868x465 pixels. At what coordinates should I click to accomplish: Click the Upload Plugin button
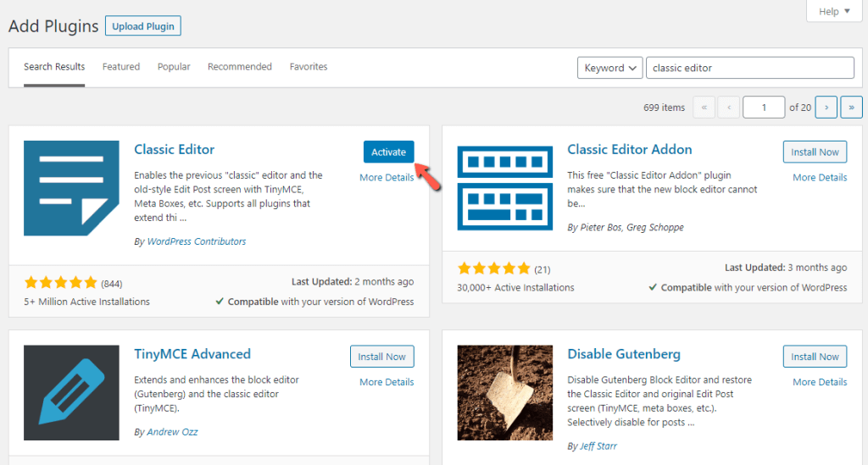142,26
